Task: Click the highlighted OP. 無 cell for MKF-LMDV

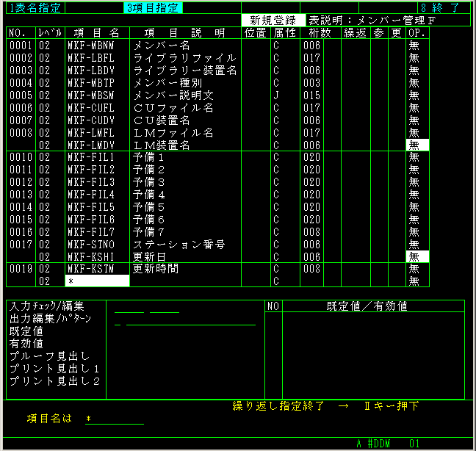Action: [417, 145]
